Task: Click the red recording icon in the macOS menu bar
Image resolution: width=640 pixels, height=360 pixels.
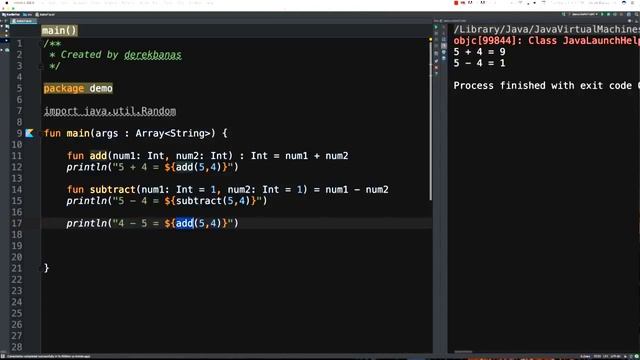Action: 456,3
